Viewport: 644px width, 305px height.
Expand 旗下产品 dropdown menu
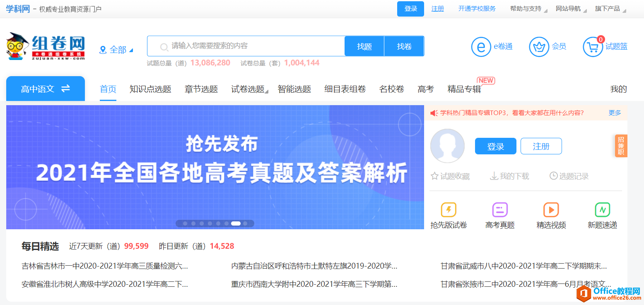point(610,9)
